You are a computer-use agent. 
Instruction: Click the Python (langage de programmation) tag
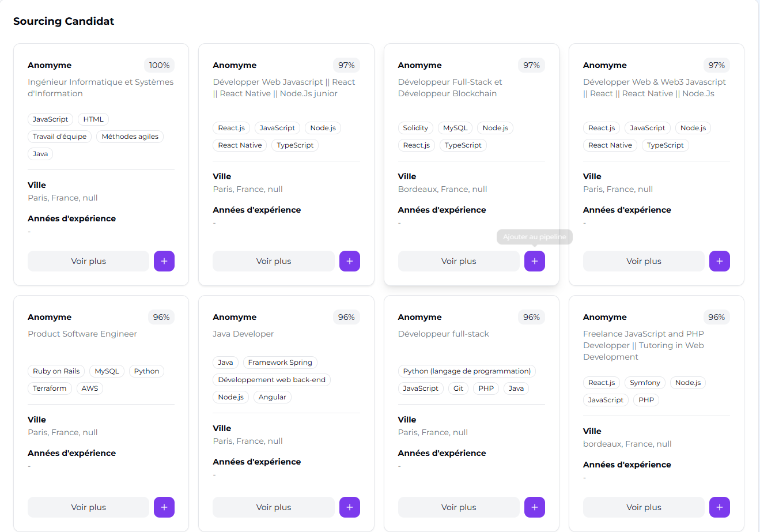tap(467, 371)
